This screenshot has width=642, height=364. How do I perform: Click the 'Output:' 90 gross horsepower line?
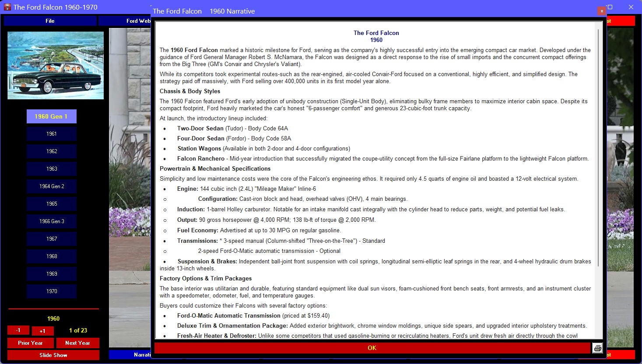[x=276, y=220]
